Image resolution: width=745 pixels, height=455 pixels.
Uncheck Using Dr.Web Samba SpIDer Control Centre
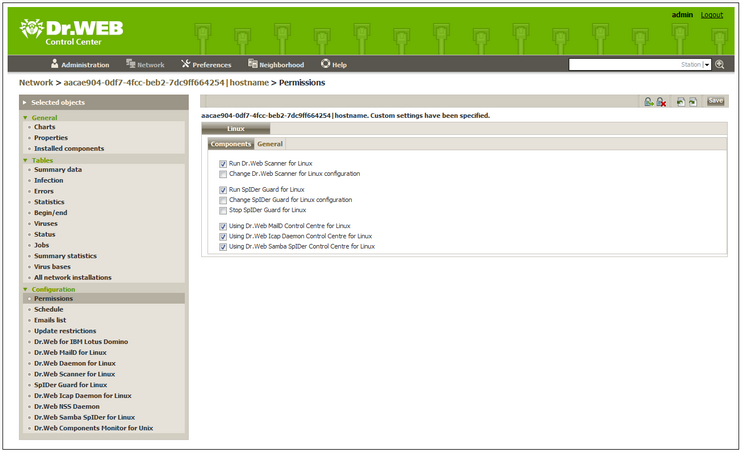click(223, 247)
